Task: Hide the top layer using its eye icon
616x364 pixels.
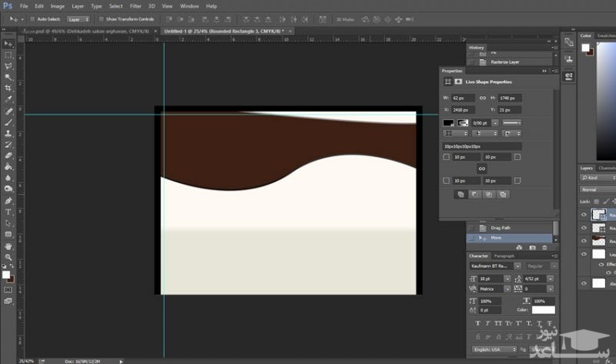Action: click(584, 215)
